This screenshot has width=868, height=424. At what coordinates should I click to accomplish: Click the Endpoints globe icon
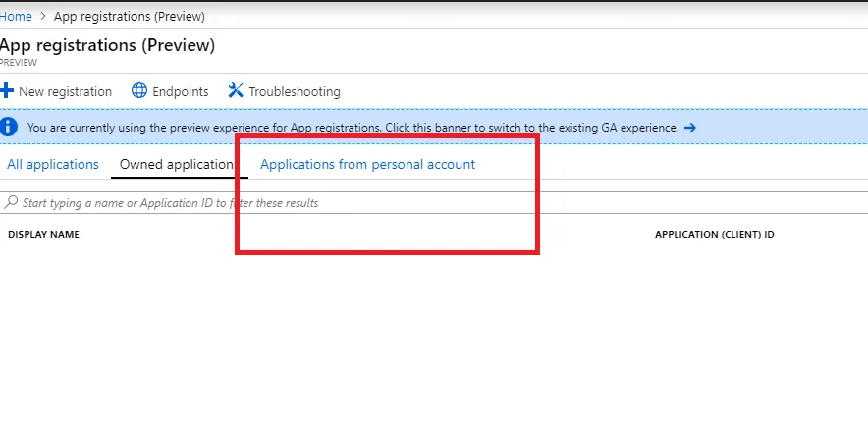pos(139,90)
